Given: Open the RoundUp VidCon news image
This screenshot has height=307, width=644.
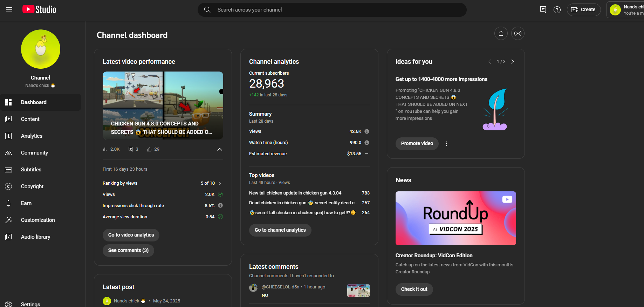Looking at the screenshot, I should tap(456, 218).
